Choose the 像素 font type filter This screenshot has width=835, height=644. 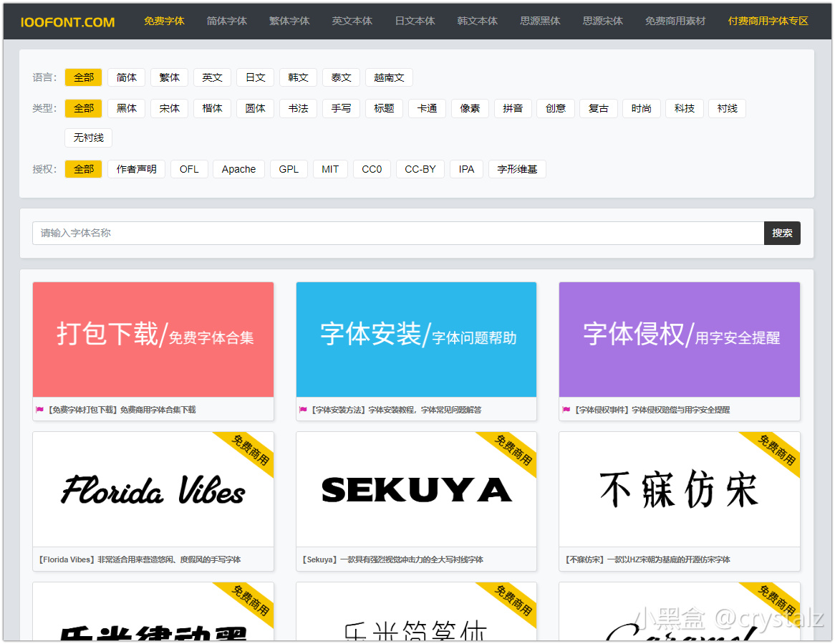[x=470, y=108]
